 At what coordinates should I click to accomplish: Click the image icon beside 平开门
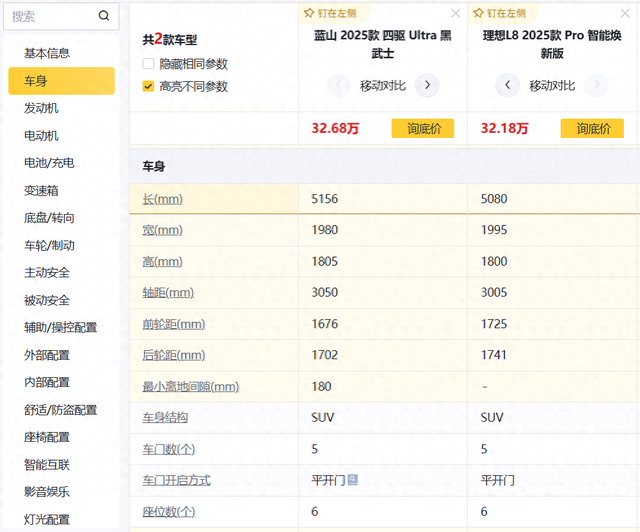[x=353, y=480]
